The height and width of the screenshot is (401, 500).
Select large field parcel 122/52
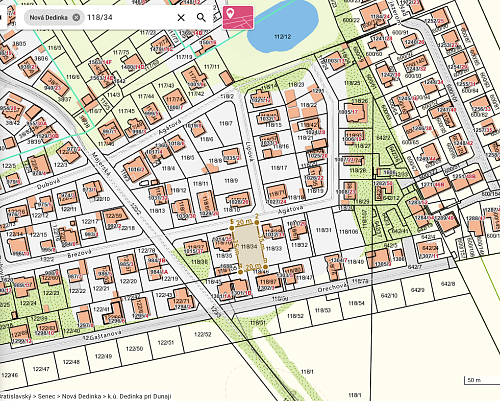point(203,334)
